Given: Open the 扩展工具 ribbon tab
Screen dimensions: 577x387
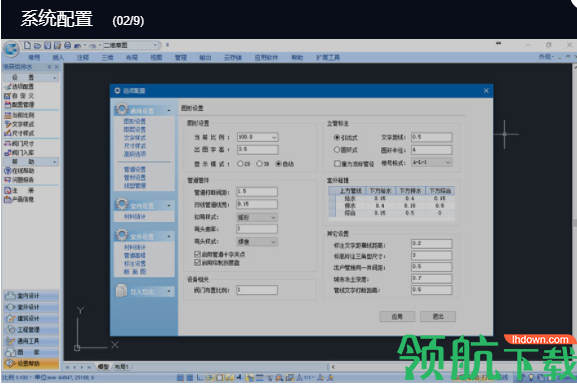Looking at the screenshot, I should [328, 57].
